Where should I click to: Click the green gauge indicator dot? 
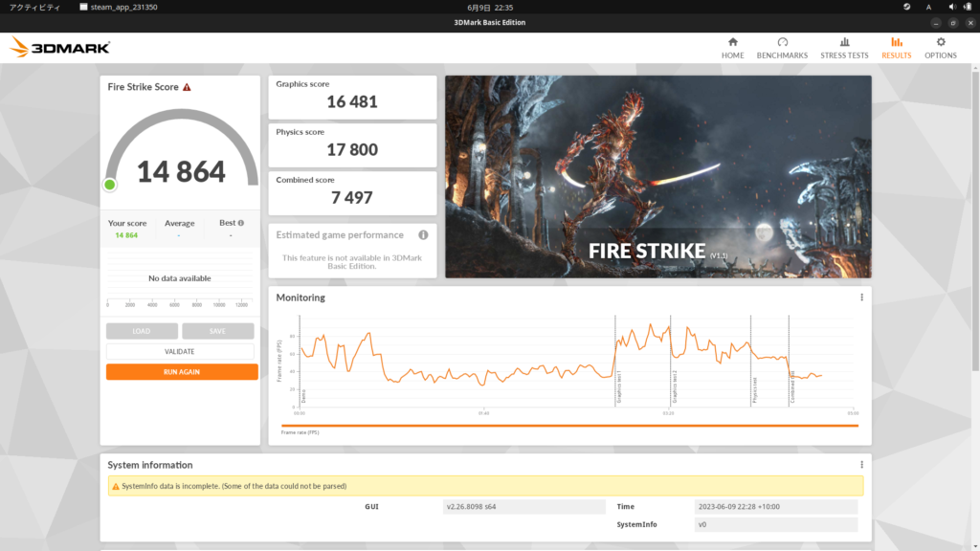(x=110, y=185)
